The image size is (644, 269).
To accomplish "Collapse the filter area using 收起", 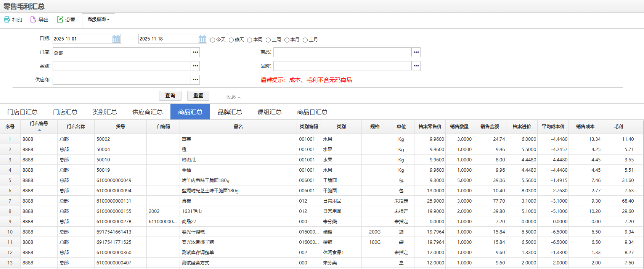I will pyautogui.click(x=233, y=97).
